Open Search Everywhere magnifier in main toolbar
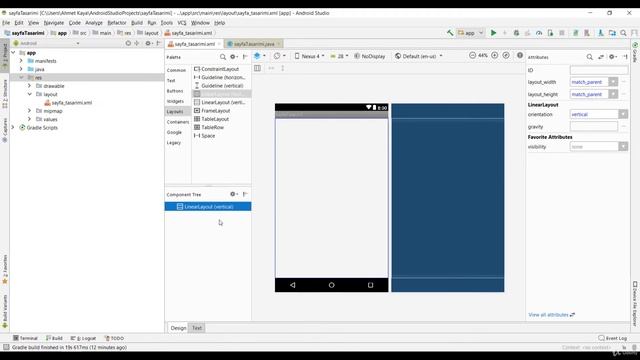Viewport: 640px width, 360px height. click(x=623, y=33)
